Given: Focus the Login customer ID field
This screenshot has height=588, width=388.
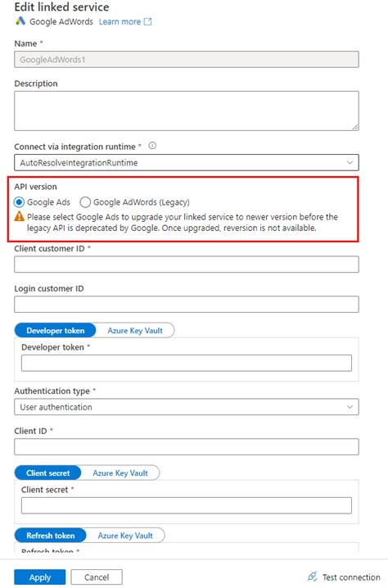Looking at the screenshot, I should pyautogui.click(x=187, y=304).
